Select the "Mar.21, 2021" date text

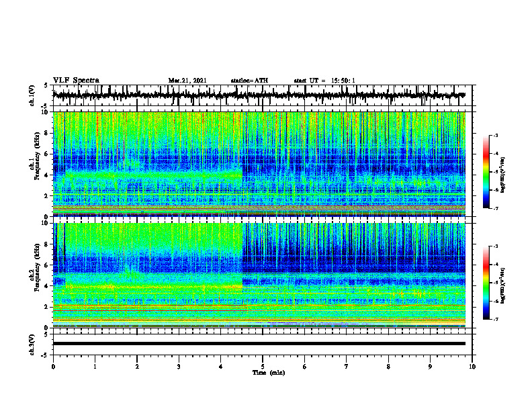pyautogui.click(x=187, y=81)
